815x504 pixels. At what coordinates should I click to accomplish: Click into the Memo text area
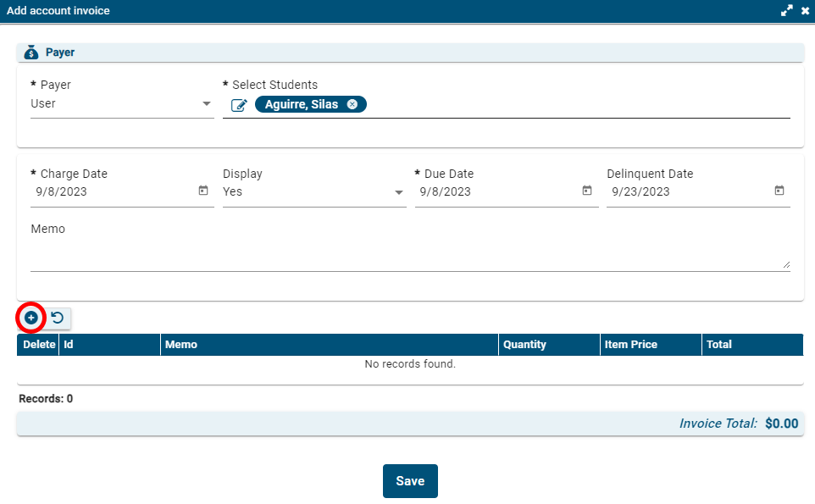pyautogui.click(x=410, y=255)
